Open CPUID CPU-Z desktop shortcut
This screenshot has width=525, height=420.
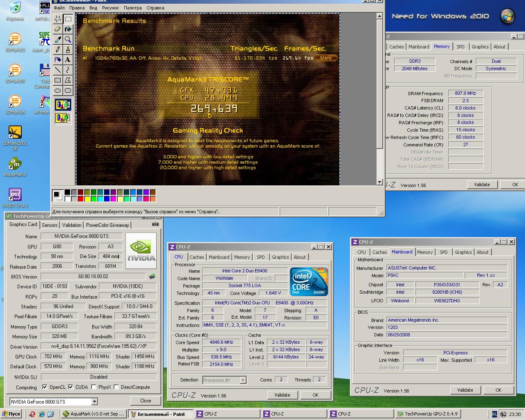[x=15, y=199]
